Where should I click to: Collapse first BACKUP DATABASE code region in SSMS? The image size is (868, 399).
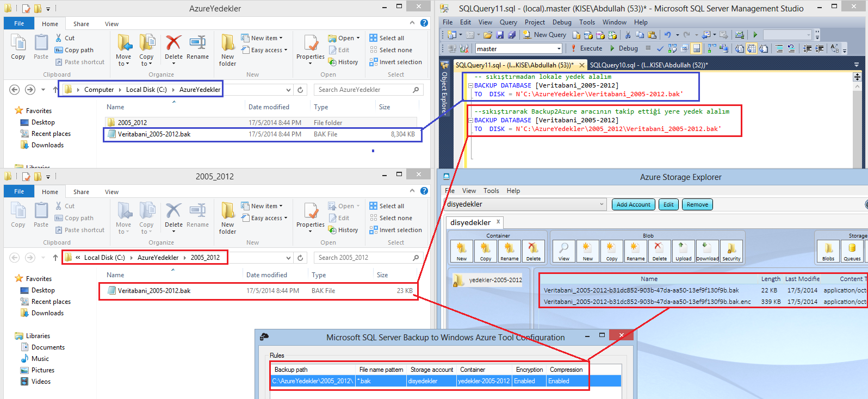(470, 85)
